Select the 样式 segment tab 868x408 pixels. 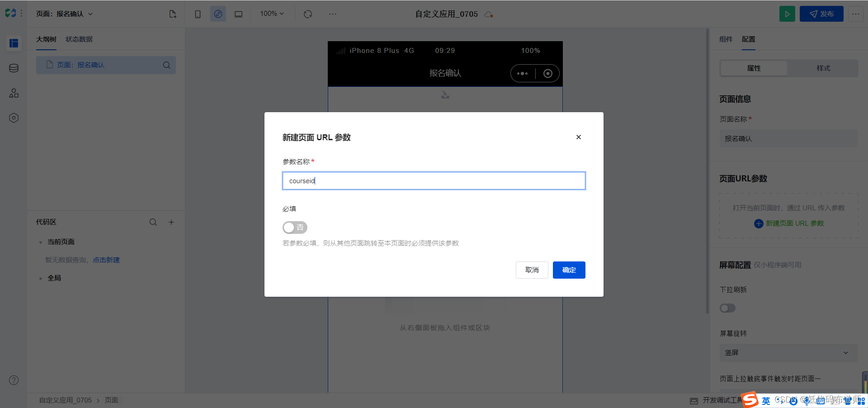(x=823, y=68)
